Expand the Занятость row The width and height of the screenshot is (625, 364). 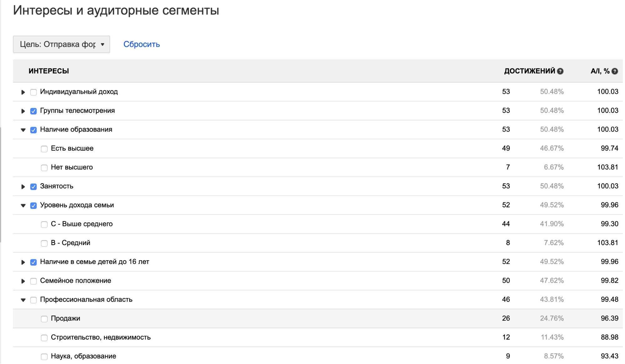point(23,187)
